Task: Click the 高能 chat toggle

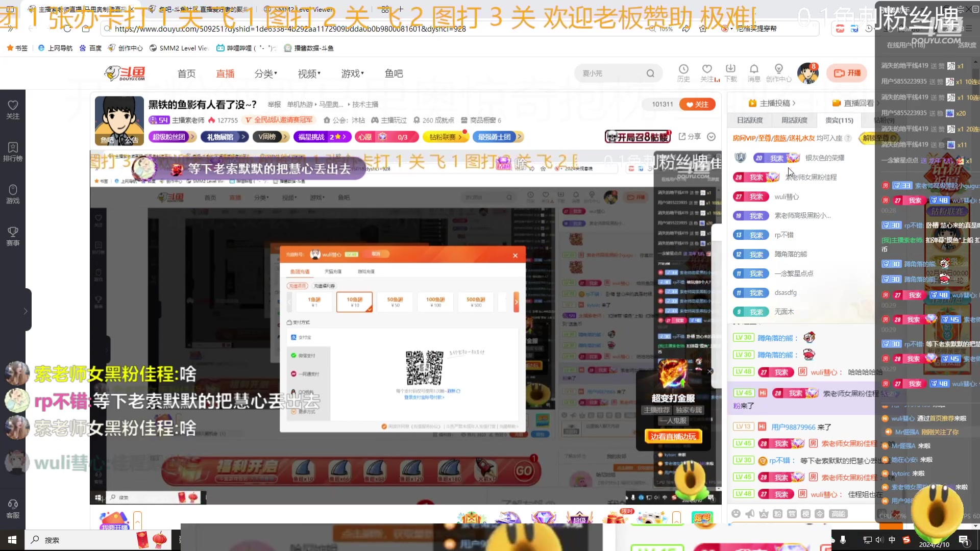Action: (x=838, y=514)
